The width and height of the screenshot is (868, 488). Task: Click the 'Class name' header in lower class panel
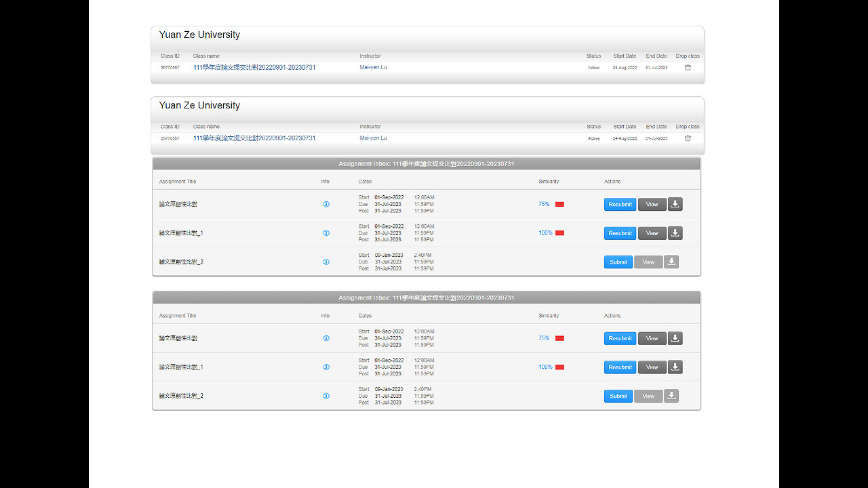pos(206,127)
